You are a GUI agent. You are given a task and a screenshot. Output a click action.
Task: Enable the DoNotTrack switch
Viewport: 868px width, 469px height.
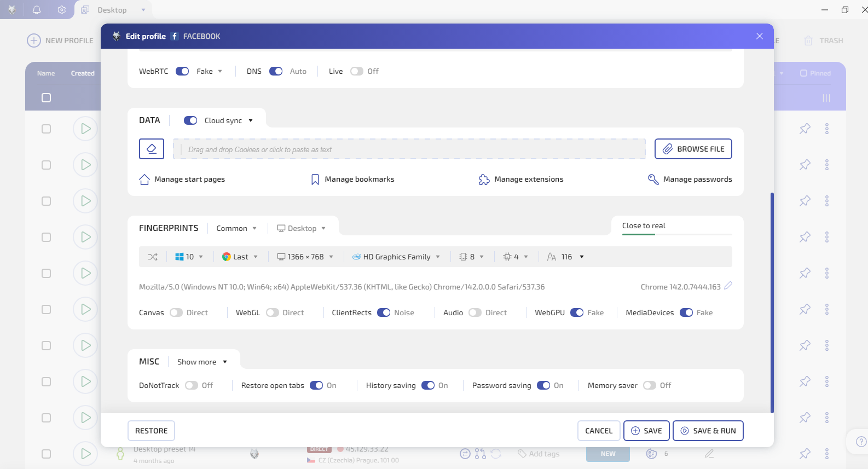point(192,385)
